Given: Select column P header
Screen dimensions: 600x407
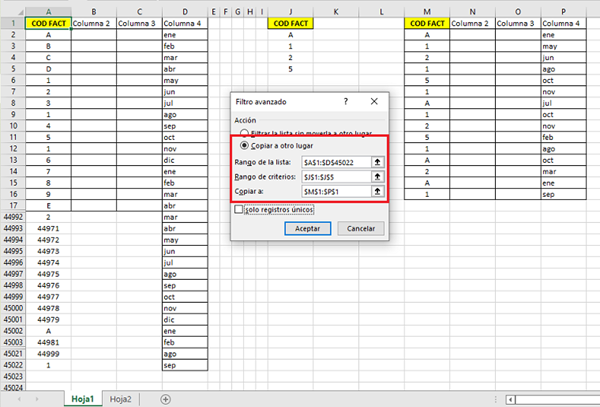Looking at the screenshot, I should coord(564,12).
